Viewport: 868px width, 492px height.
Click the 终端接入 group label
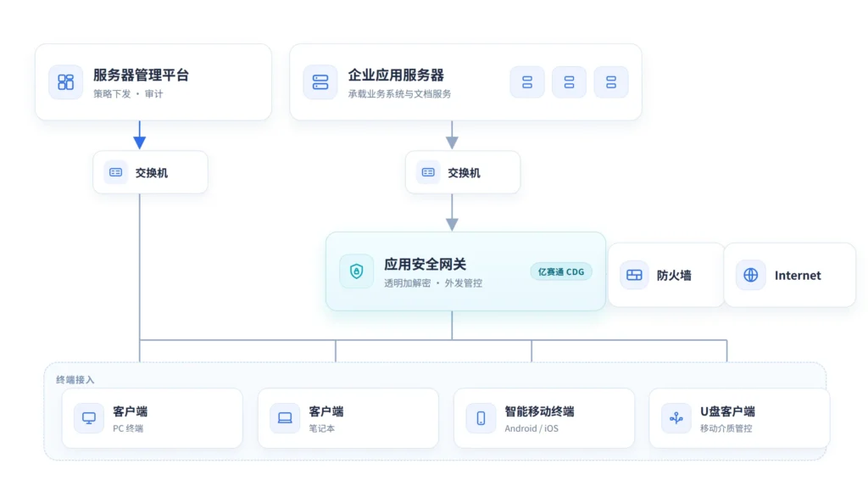(75, 379)
